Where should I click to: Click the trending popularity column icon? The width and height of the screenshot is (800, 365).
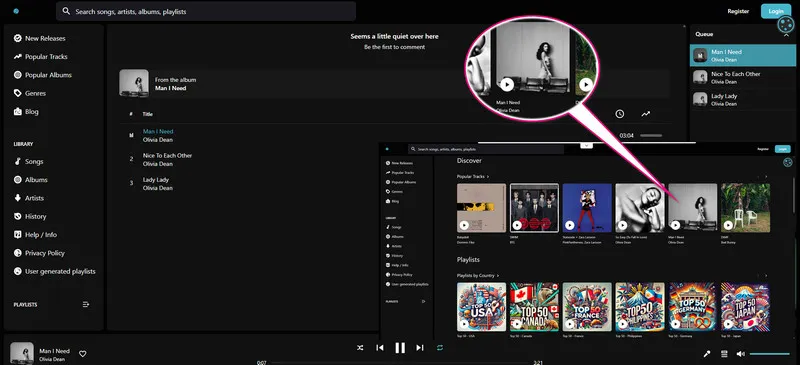tap(646, 114)
